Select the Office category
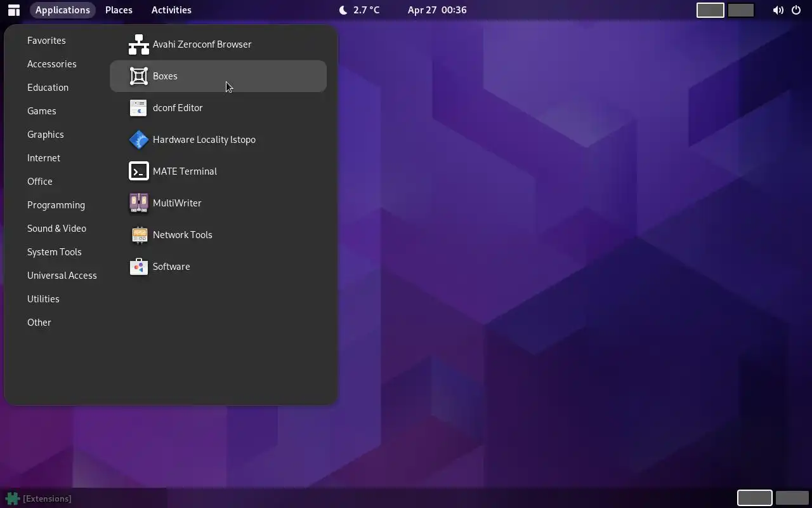This screenshot has height=508, width=812. coord(40,182)
